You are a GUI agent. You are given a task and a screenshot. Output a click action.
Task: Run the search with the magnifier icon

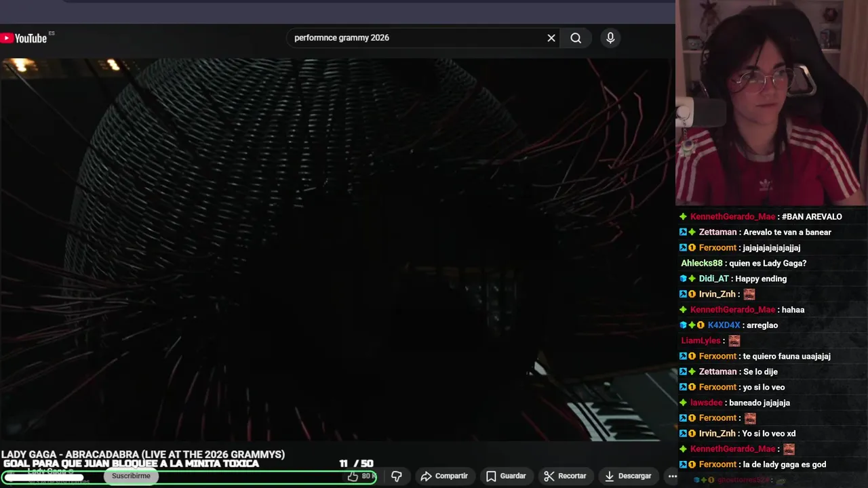[x=576, y=38]
